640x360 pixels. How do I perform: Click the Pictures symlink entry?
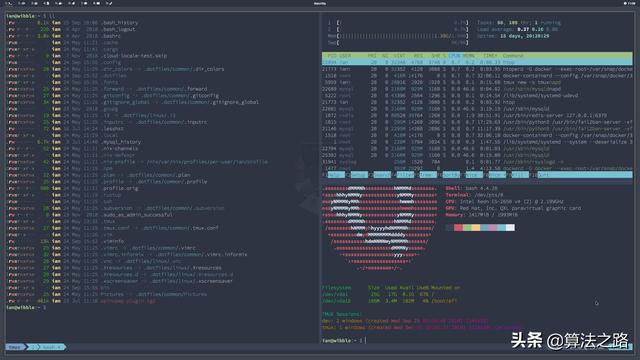pos(154,294)
